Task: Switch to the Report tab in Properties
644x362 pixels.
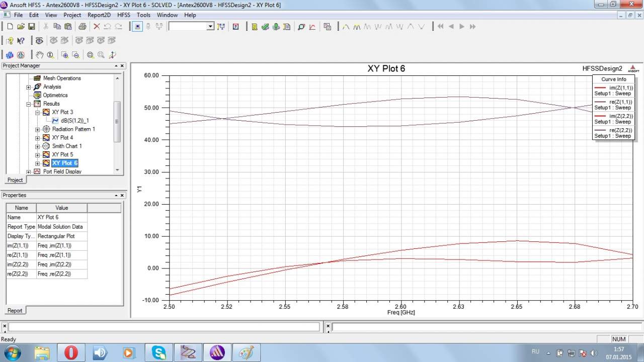Action: (15, 310)
